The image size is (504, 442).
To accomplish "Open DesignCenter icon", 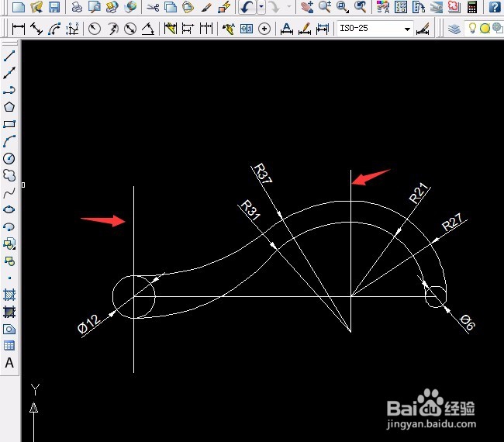I will (x=401, y=6).
